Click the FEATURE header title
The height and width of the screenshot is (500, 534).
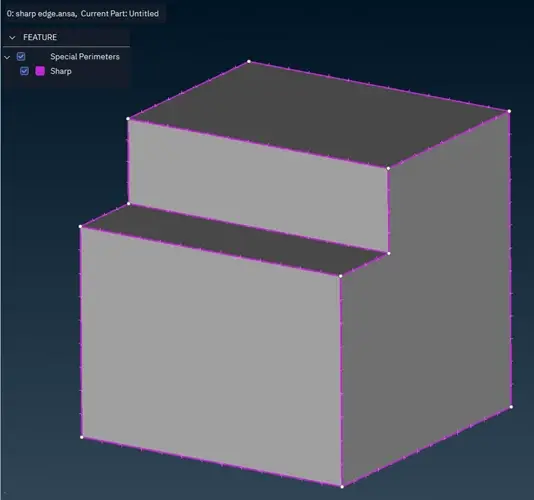pyautogui.click(x=40, y=37)
